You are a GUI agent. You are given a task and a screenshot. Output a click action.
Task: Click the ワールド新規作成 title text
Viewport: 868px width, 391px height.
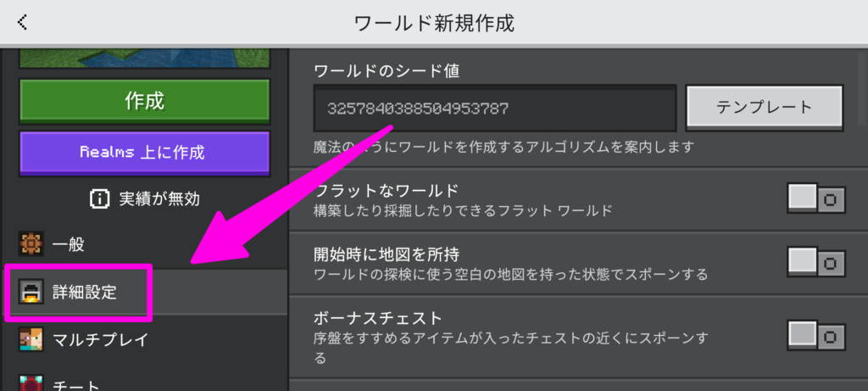click(x=434, y=23)
